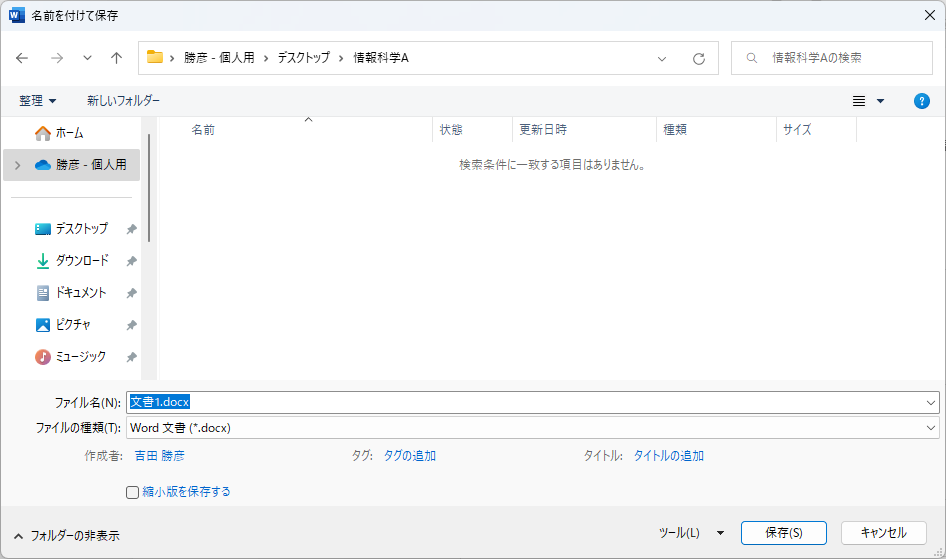
Task: Click the pin icon next to デスクトップ
Action: [132, 229]
